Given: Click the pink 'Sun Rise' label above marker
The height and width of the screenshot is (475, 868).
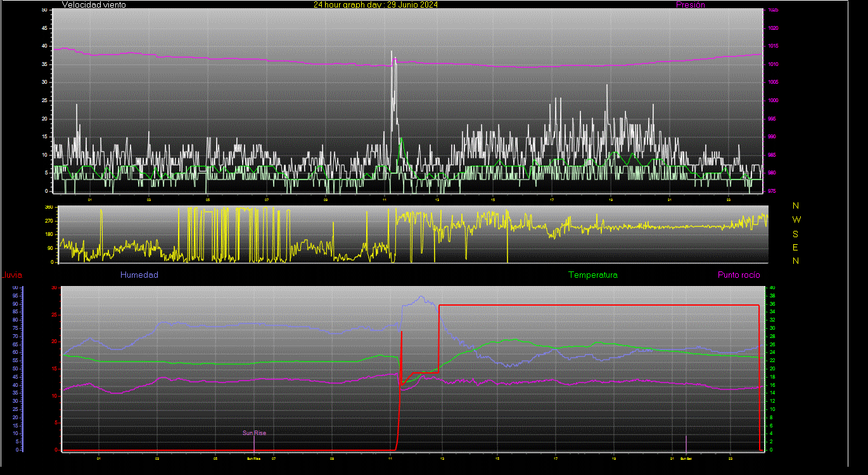Looking at the screenshot, I should point(254,433).
